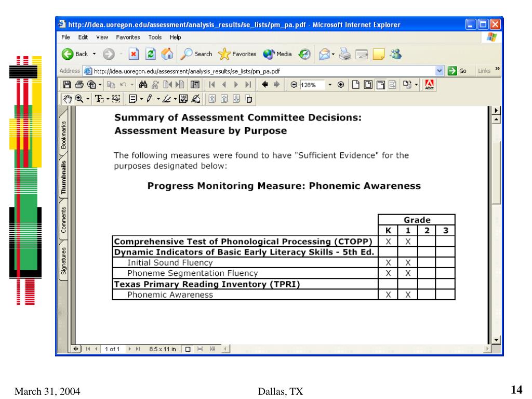Open the View menu
The image size is (532, 399).
[102, 37]
